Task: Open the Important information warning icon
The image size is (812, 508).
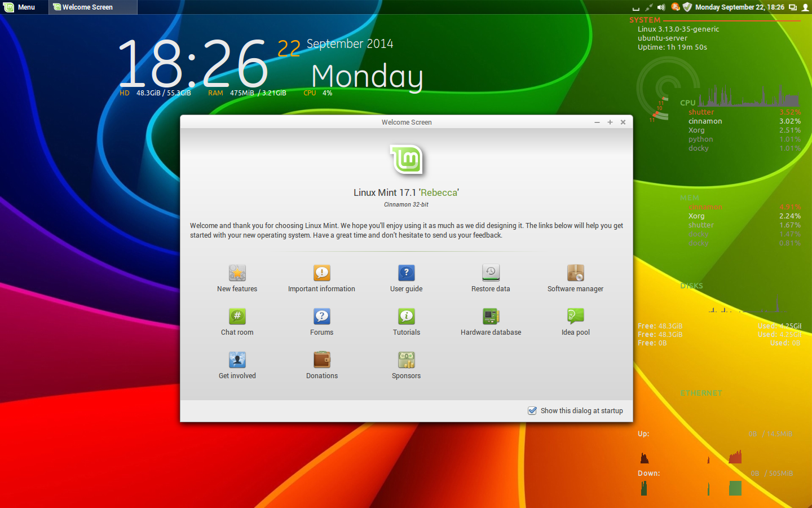Action: pyautogui.click(x=321, y=273)
